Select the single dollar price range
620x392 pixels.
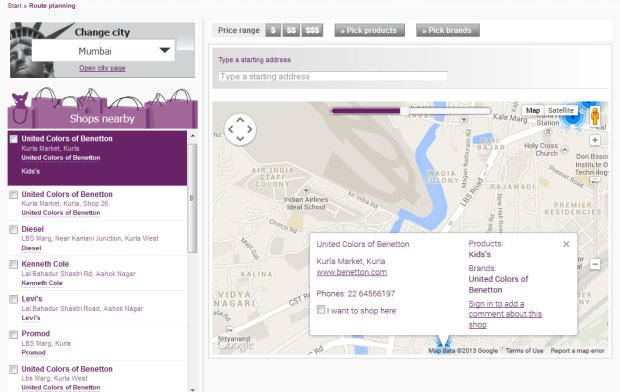(x=273, y=30)
